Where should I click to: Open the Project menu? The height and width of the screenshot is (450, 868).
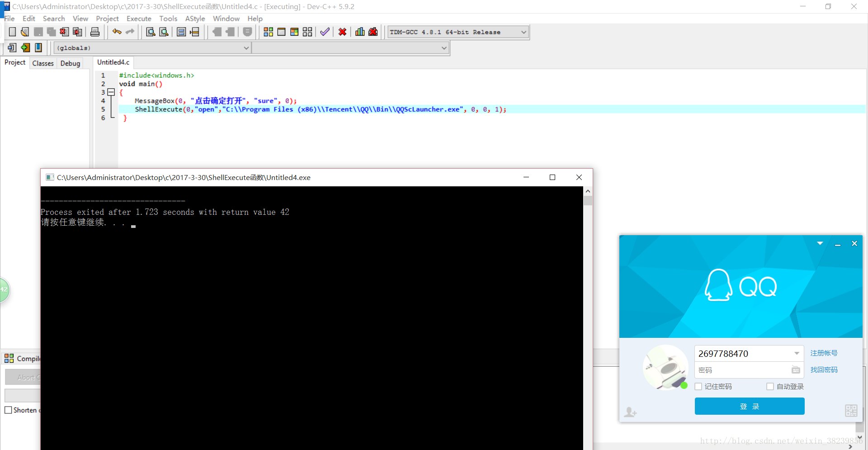(x=107, y=19)
